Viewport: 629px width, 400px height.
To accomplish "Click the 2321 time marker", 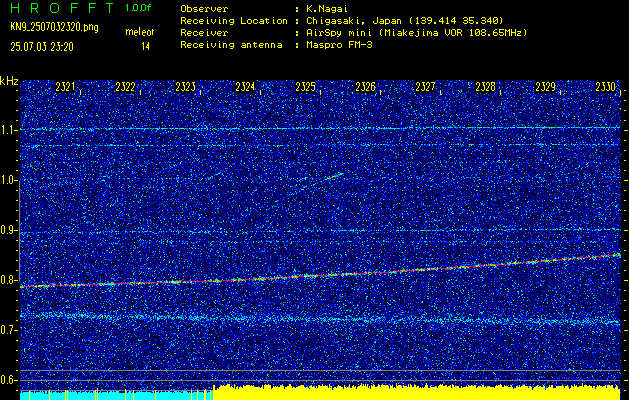I will (x=65, y=87).
